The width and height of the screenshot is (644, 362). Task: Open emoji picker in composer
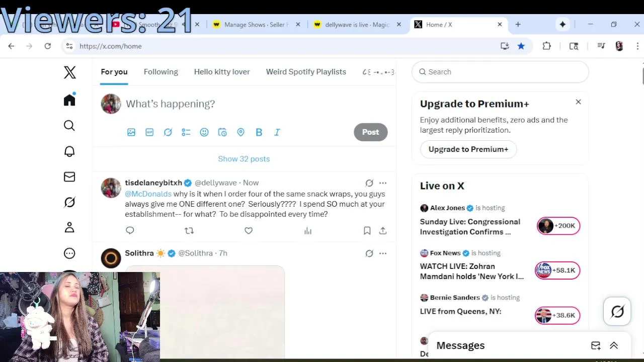coord(204,132)
